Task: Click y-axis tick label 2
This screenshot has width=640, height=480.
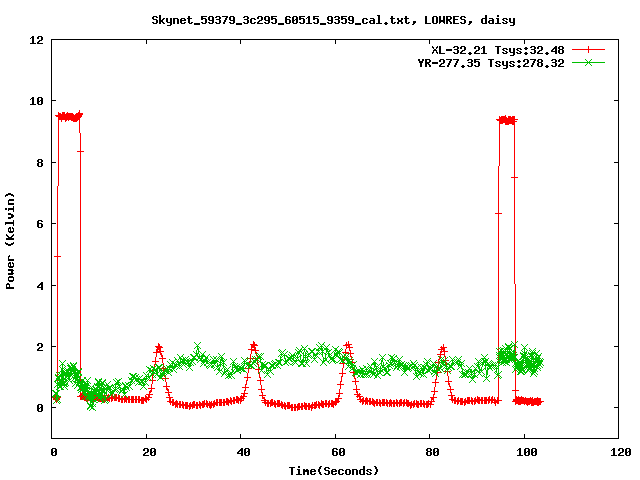Action: point(40,347)
